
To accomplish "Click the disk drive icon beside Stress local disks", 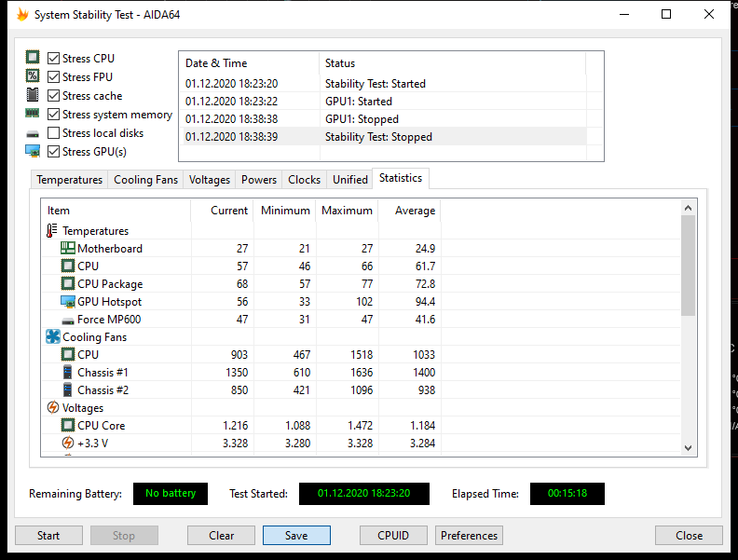I will tap(33, 134).
